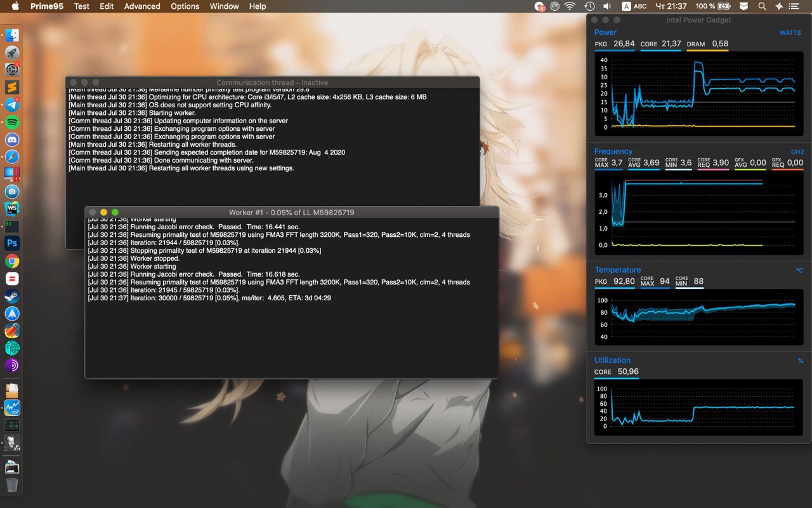Open the Window menu

[x=224, y=6]
